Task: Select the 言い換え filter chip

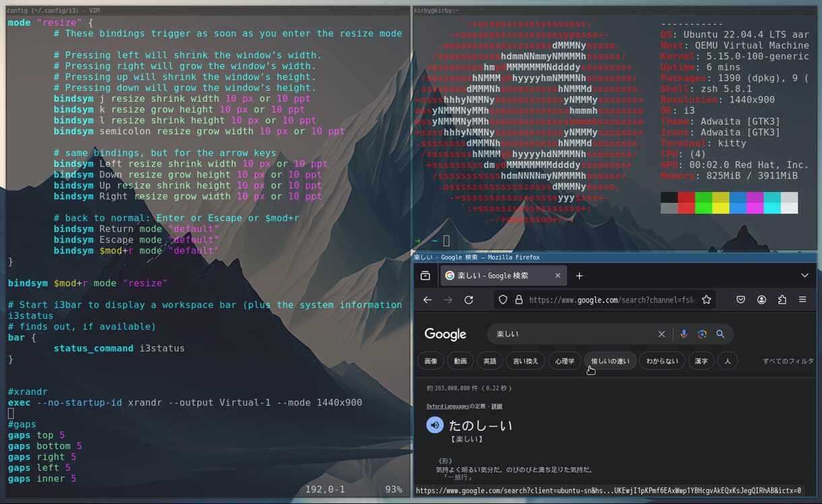Action: [x=526, y=361]
